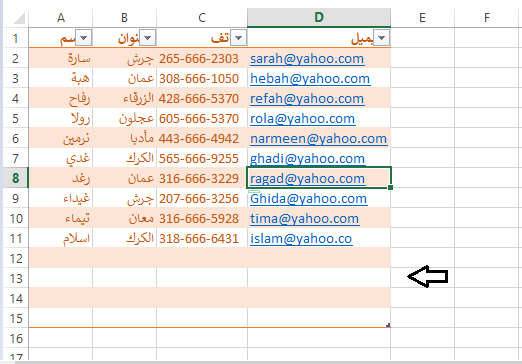Screen dimensions: 522x364
Task: Open the filter dropdown in column A header
Action: 84,38
